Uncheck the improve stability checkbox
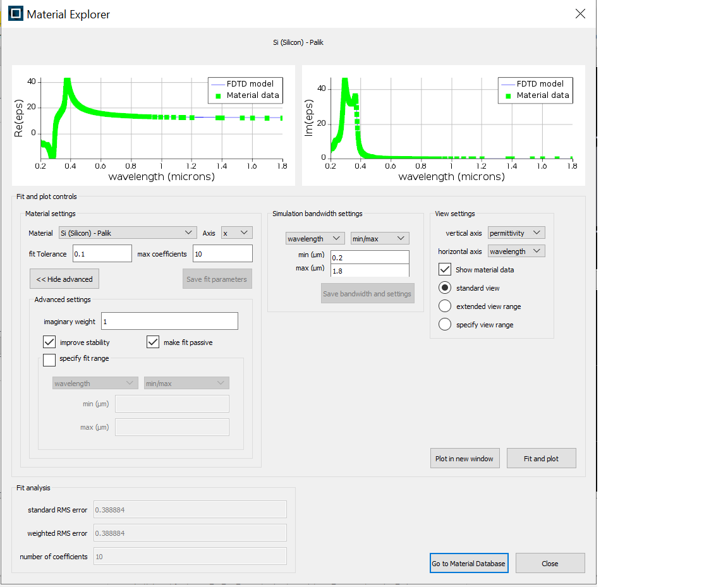728x587 pixels. point(49,342)
